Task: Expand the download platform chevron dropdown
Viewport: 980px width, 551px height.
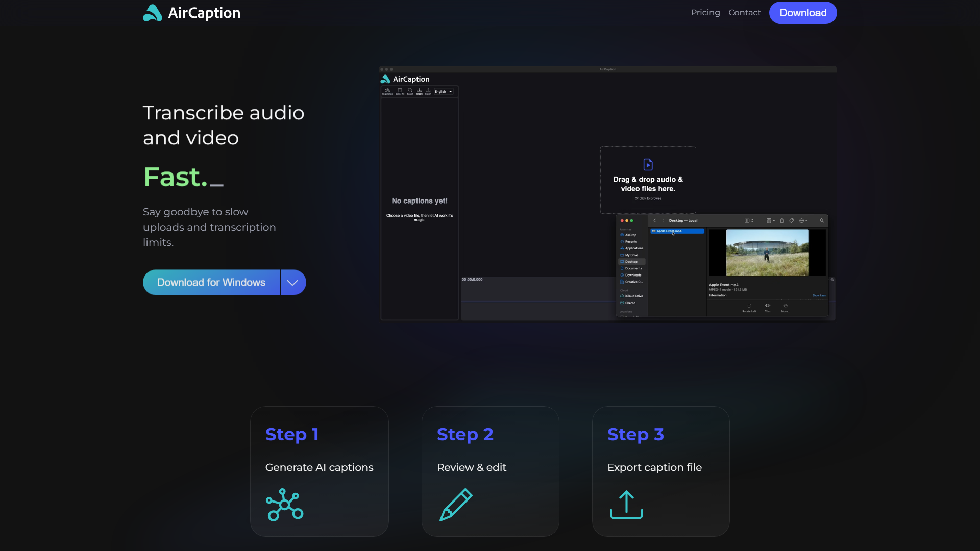Action: [293, 283]
